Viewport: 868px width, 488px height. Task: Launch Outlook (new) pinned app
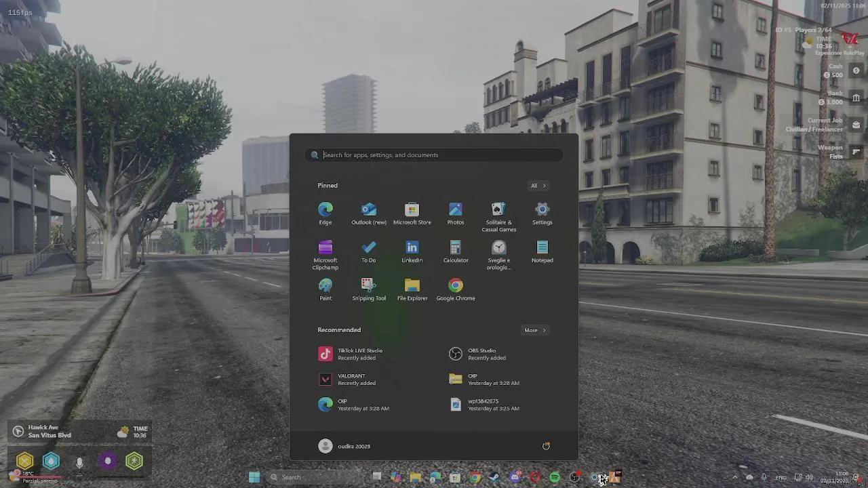[369, 213]
